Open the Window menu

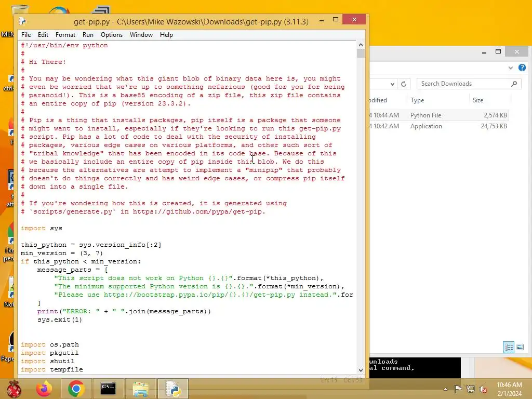[x=141, y=35]
